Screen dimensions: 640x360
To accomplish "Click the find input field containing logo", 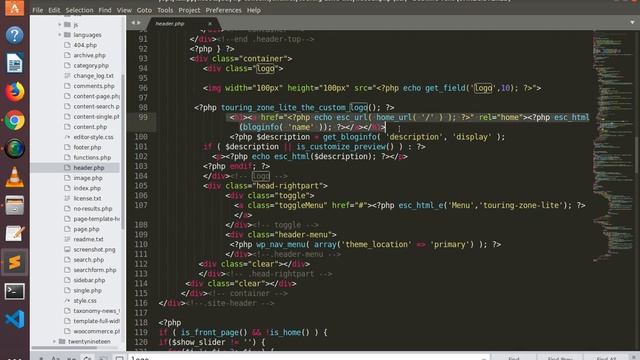I will pos(308,358).
